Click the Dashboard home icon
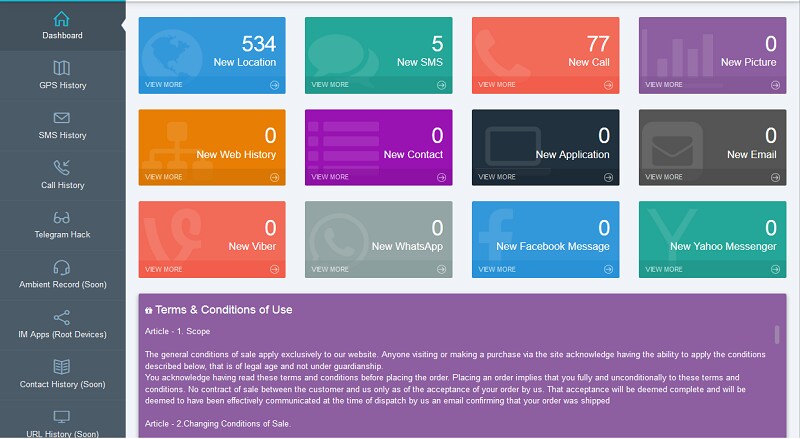Image resolution: width=800 pixels, height=439 pixels. point(62,18)
